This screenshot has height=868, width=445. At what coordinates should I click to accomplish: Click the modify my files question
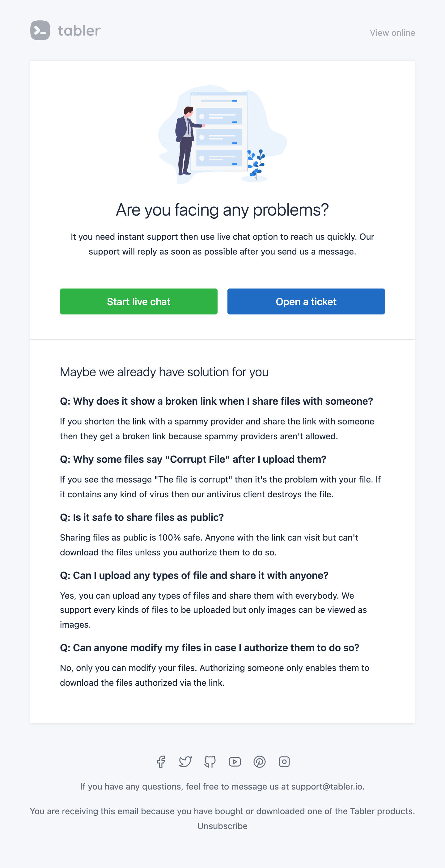(210, 648)
